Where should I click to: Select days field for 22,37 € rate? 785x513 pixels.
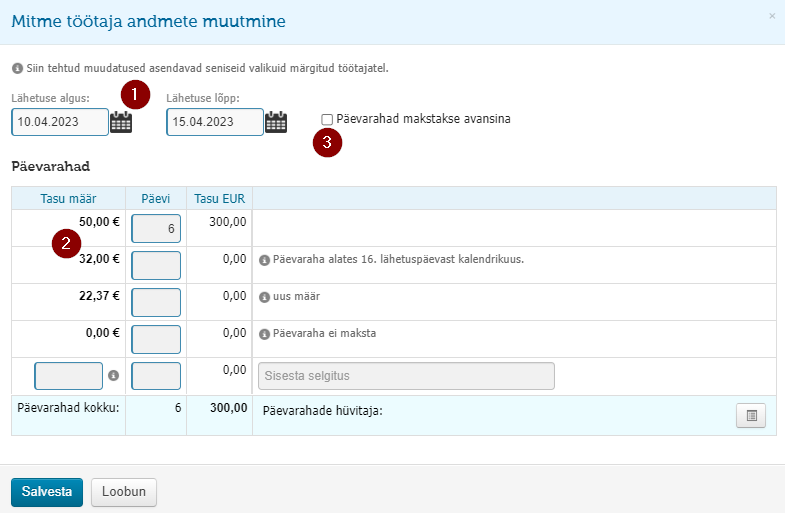(x=156, y=303)
